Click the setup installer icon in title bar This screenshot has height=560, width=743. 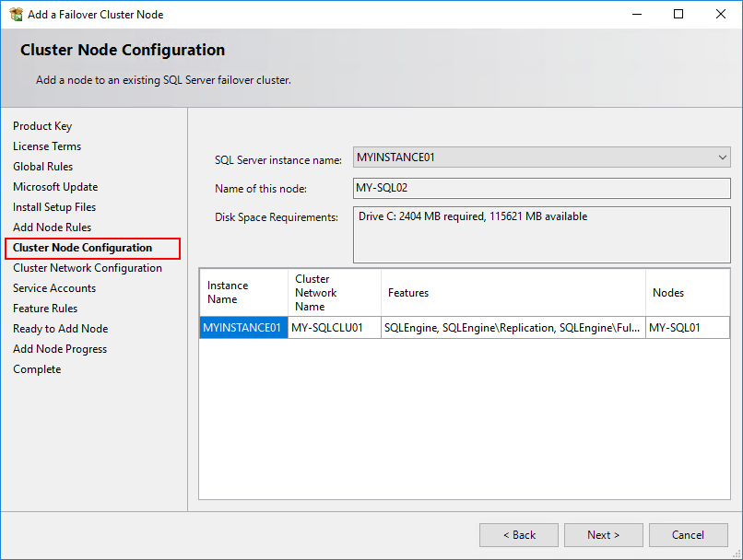click(16, 14)
